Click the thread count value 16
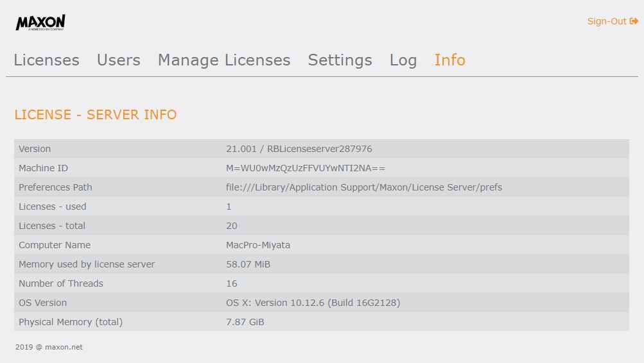This screenshot has height=363, width=644. 232,284
